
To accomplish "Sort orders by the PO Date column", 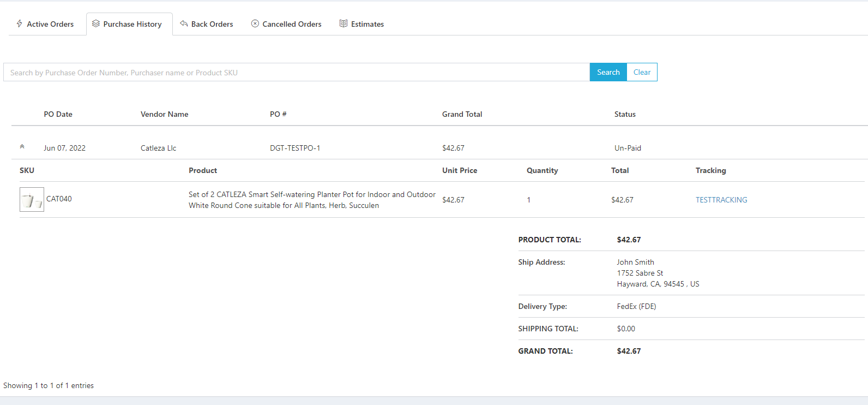I will pyautogui.click(x=58, y=114).
